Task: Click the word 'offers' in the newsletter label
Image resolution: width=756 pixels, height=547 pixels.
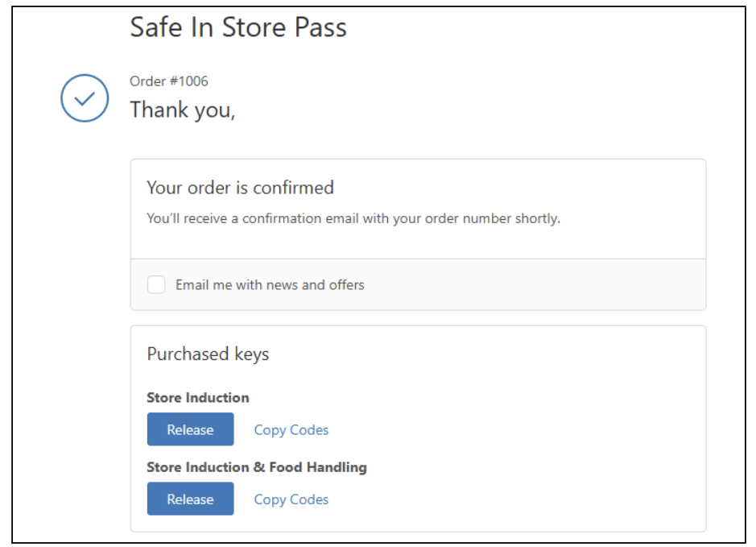Action: [x=346, y=285]
